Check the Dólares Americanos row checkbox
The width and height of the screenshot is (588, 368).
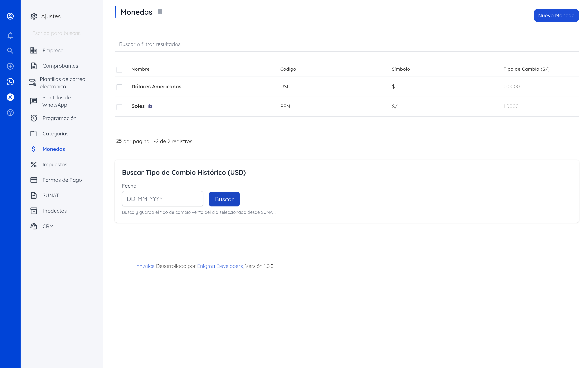[119, 87]
